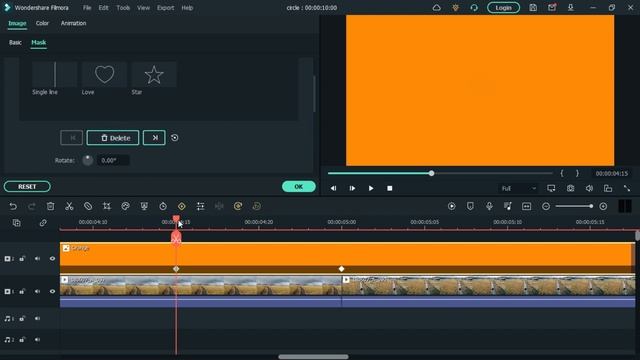Open the color palette tool icon
The width and height of the screenshot is (640, 360).
pos(125,206)
